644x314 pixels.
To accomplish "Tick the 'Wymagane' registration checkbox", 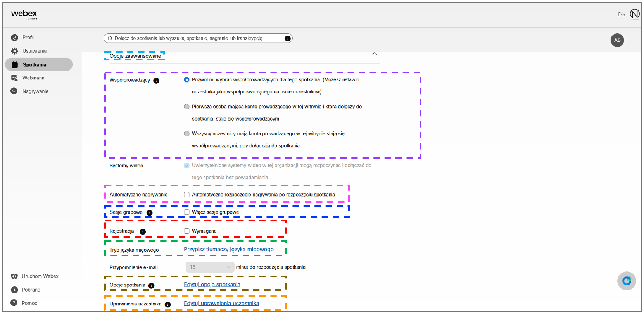I will pos(186,231).
